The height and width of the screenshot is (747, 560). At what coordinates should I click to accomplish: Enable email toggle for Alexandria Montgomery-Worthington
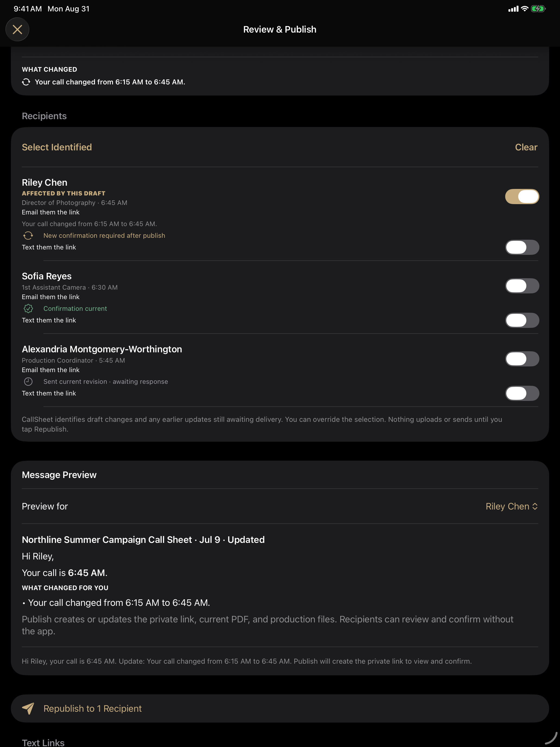click(x=522, y=359)
